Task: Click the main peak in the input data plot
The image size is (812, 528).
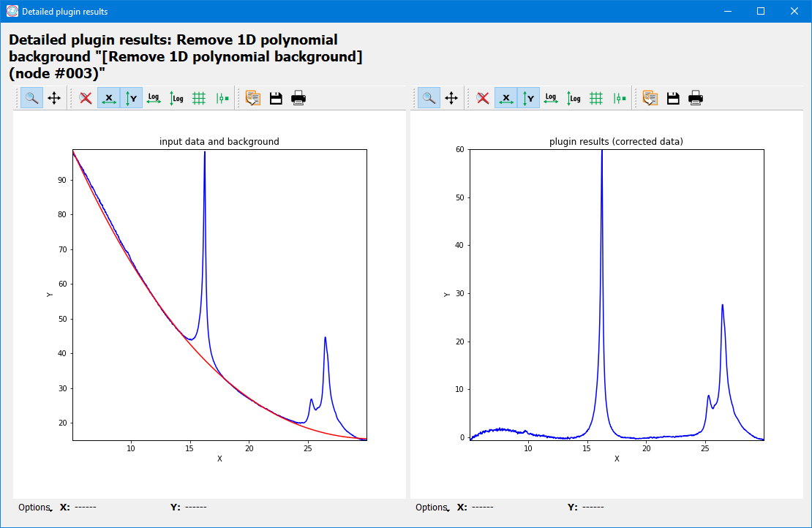Action: coord(205,155)
